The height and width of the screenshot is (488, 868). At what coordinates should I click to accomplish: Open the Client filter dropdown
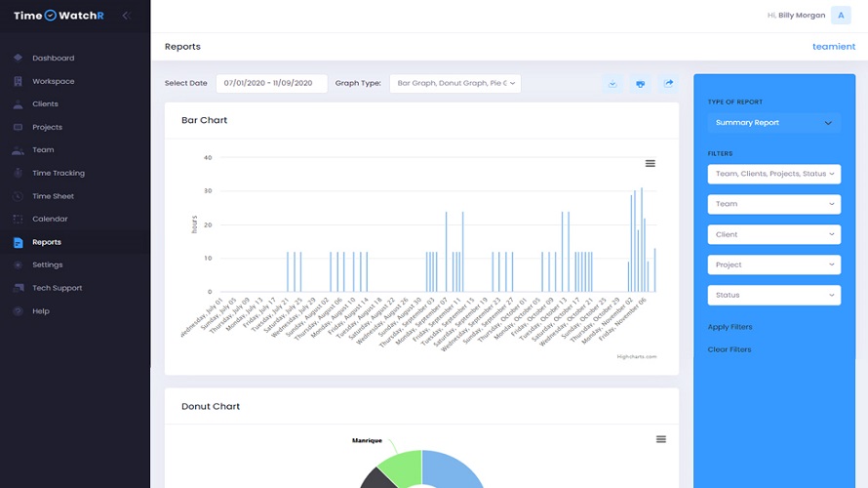pos(773,234)
